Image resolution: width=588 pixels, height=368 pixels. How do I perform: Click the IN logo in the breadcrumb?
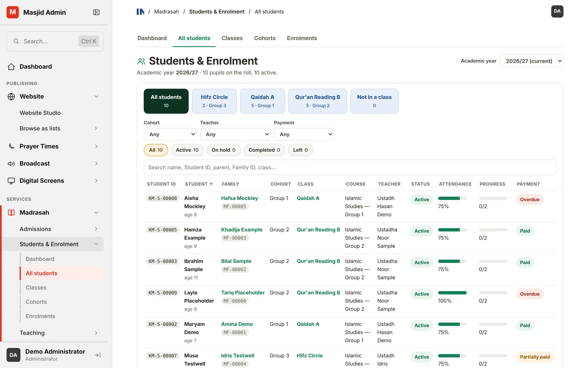tap(141, 12)
